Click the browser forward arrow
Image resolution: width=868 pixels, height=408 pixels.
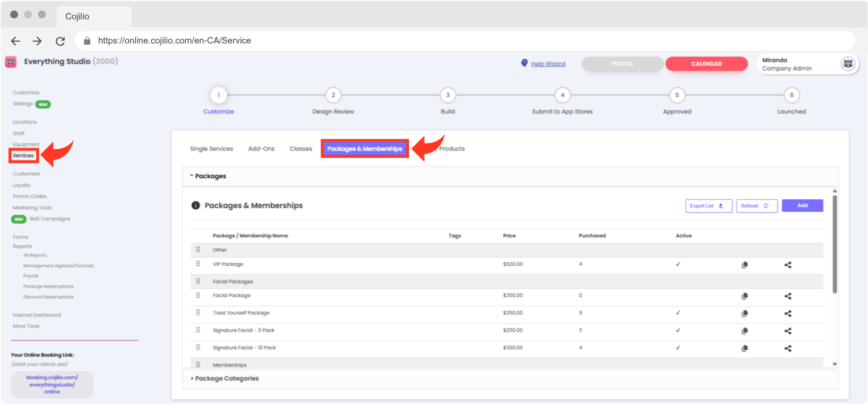[x=37, y=41]
